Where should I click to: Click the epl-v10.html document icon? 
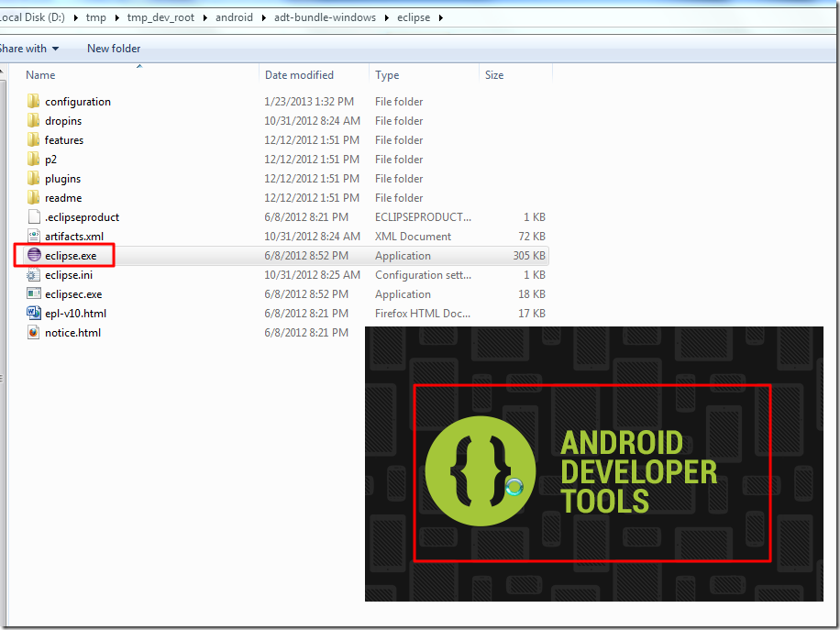[34, 313]
